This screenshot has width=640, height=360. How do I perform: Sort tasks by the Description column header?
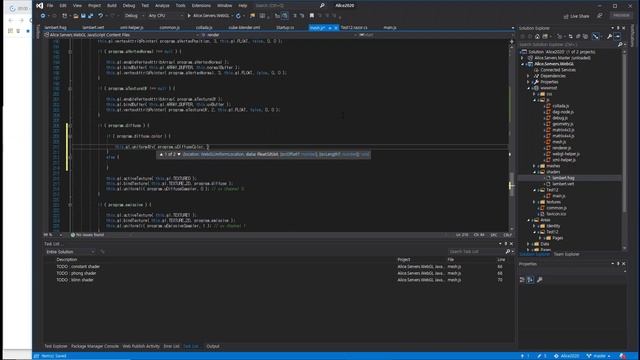pos(67,260)
